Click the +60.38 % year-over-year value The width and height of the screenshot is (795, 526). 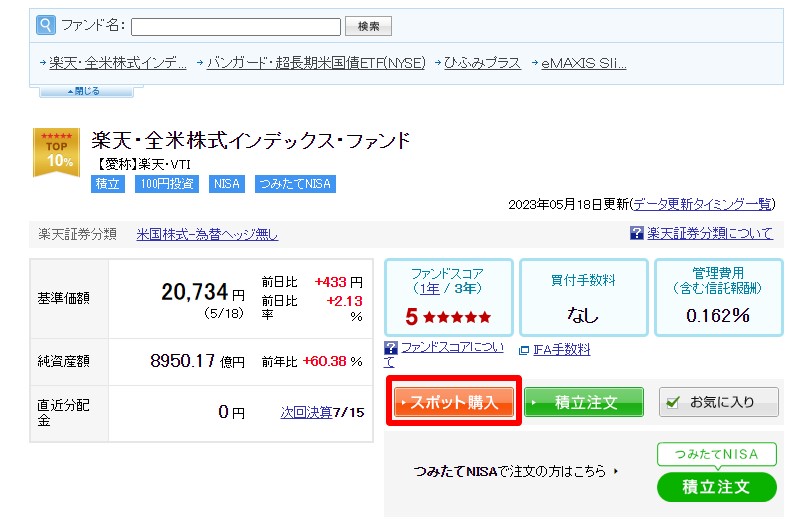[x=333, y=361]
